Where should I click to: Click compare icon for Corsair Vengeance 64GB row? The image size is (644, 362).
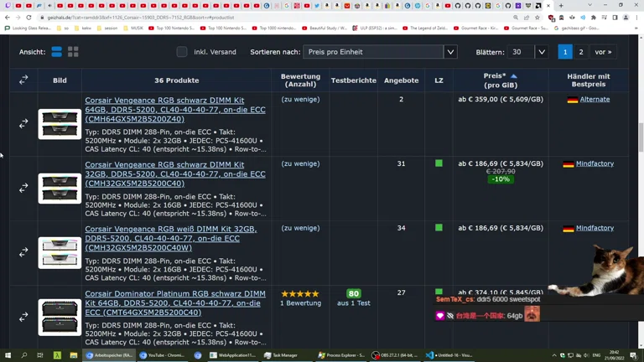(23, 124)
